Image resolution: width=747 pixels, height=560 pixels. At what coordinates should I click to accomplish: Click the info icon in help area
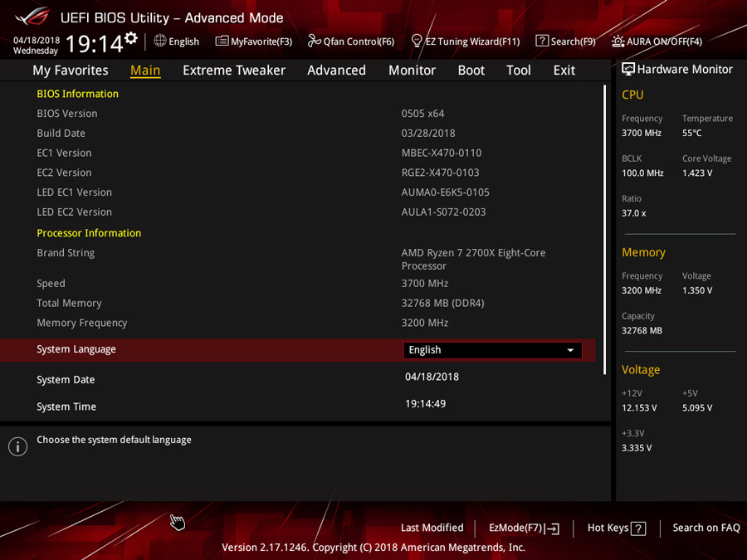[x=17, y=446]
